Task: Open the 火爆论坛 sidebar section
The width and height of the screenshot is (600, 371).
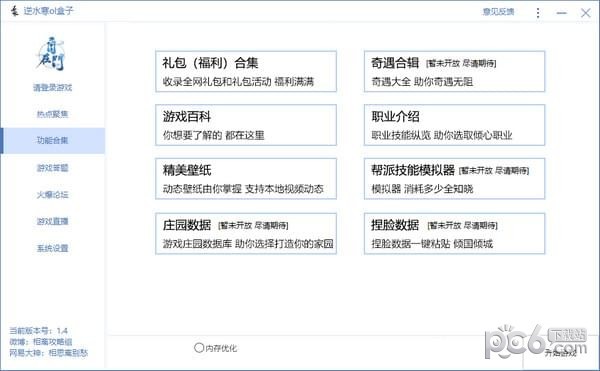Action: click(x=52, y=195)
